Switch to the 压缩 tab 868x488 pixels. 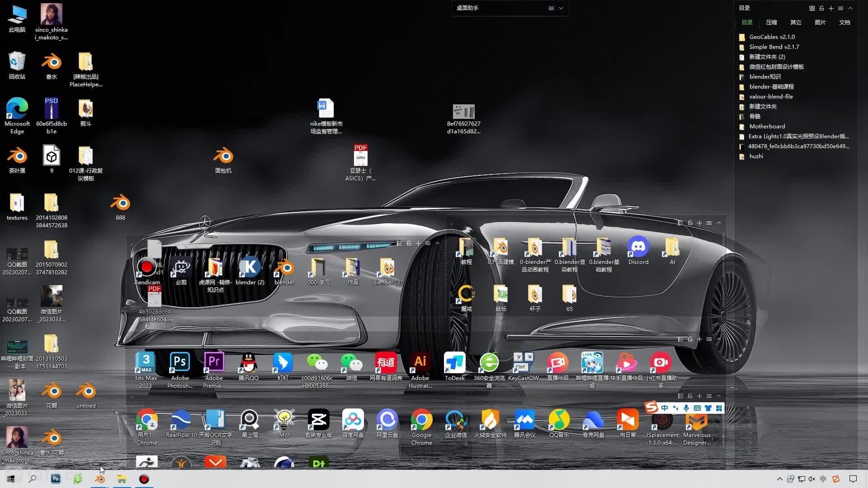[x=771, y=22]
